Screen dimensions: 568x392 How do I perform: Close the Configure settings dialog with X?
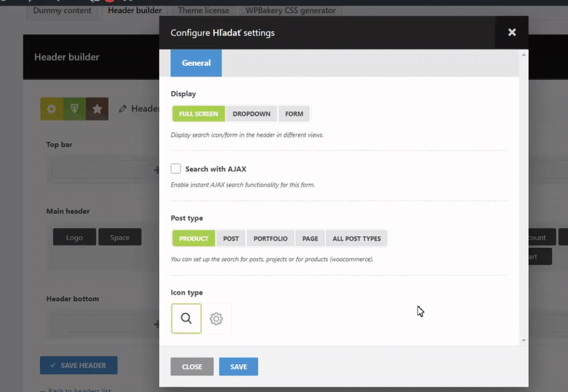click(x=512, y=32)
